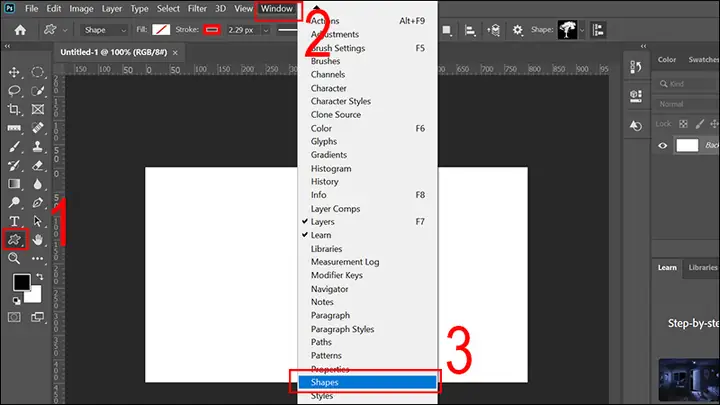Screen dimensions: 720x405
Task: Select the Path Selection tool
Action: click(x=38, y=221)
